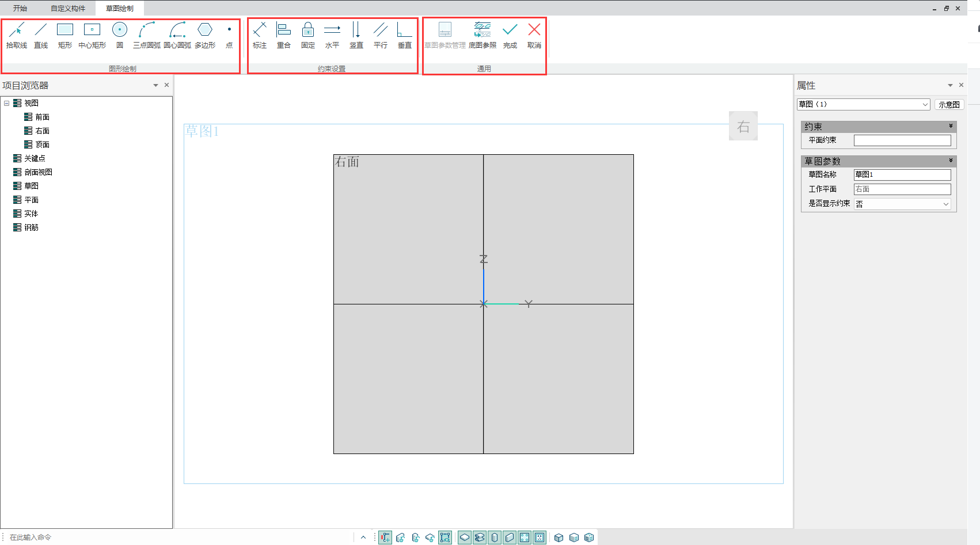The width and height of the screenshot is (980, 545).
Task: Click the 草图名称 field showing 草图1
Action: click(x=902, y=174)
